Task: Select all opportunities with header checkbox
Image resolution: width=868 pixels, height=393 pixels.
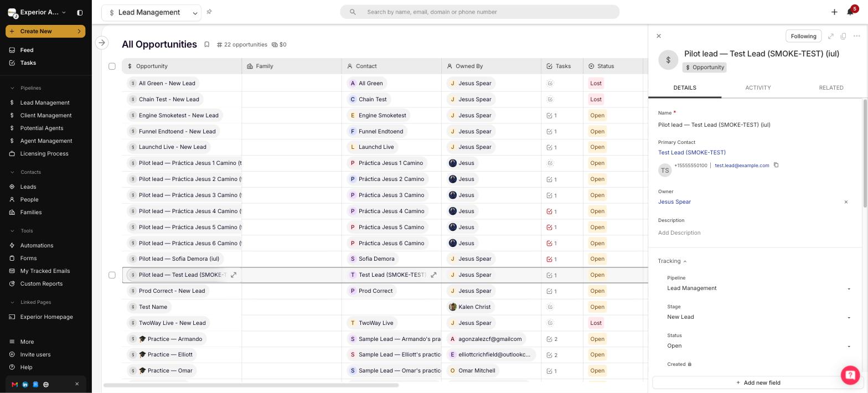Action: 112,66
